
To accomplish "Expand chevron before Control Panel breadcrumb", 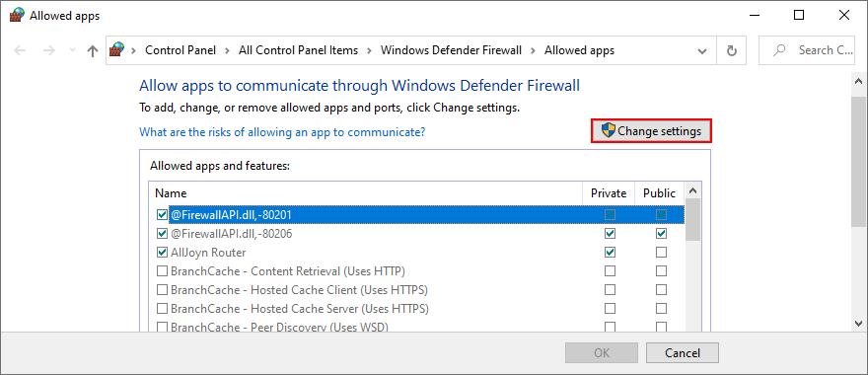I will (x=133, y=51).
